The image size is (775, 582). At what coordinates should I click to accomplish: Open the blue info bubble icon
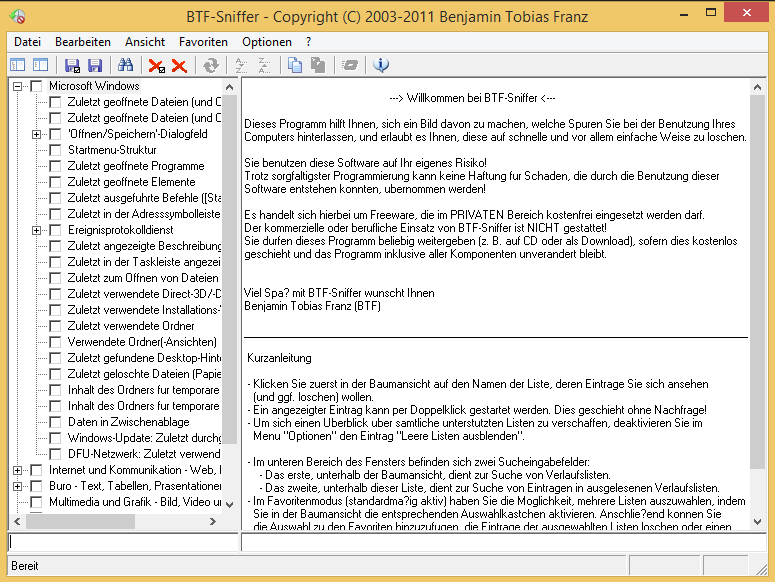click(x=381, y=65)
